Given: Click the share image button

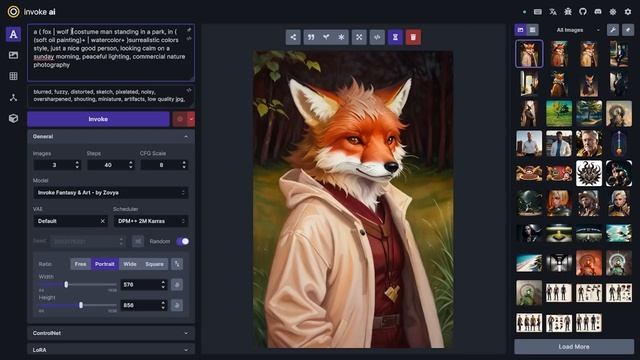Looking at the screenshot, I should click(293, 37).
